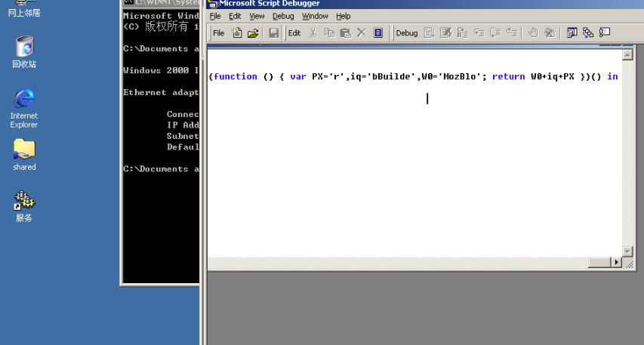Cut selection using the scissors icon

tap(313, 33)
